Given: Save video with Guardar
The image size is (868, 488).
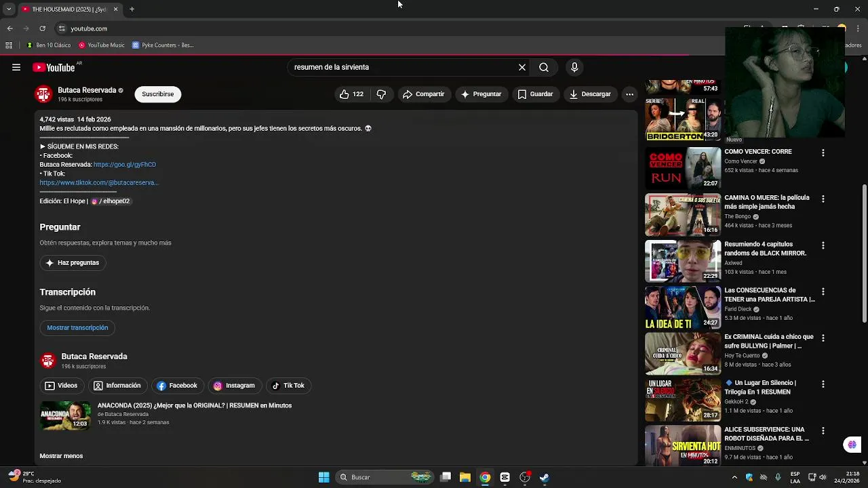Looking at the screenshot, I should (535, 94).
